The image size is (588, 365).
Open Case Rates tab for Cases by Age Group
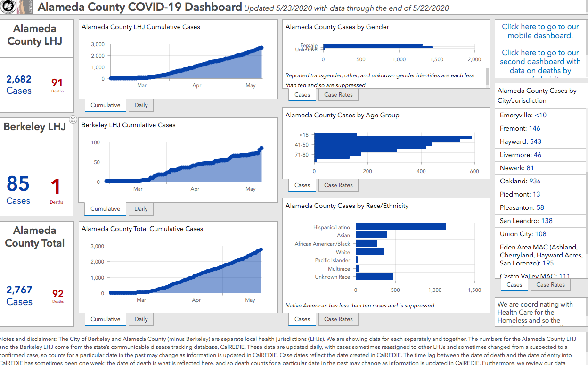pyautogui.click(x=338, y=185)
